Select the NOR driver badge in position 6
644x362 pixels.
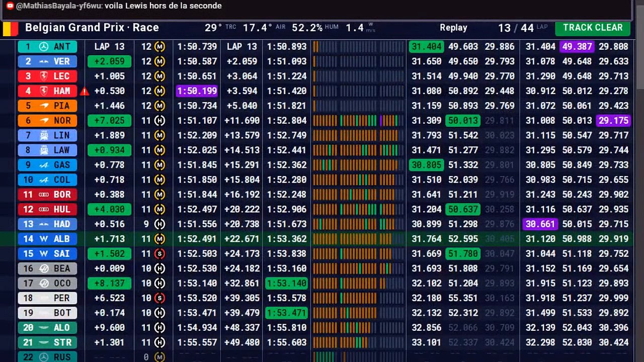47,121
